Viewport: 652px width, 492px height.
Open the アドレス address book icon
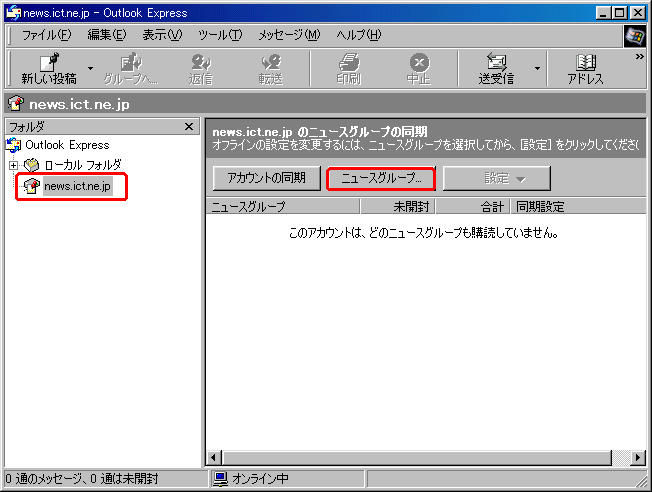click(x=585, y=69)
